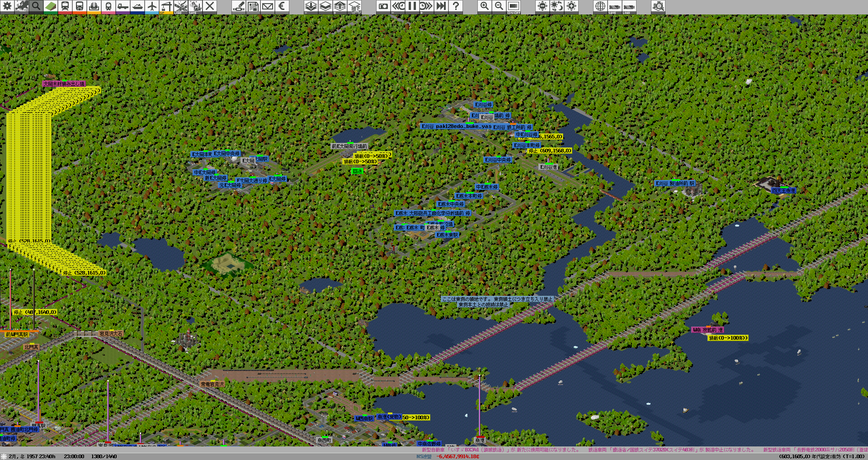Open the game settings gear menu
The image size is (868, 460).
(7, 6)
